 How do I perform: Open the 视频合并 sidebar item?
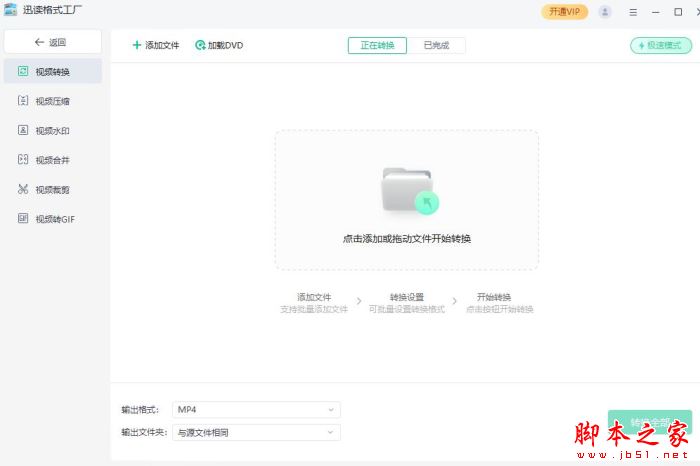(53, 160)
